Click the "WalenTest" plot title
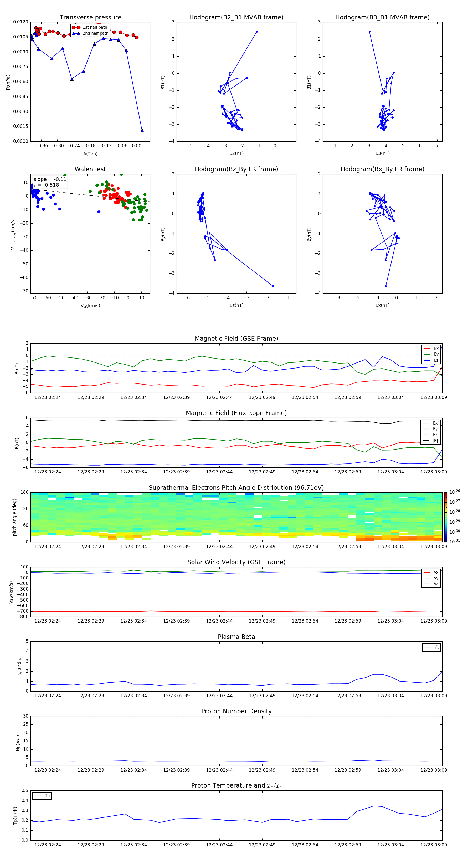Screen dimensions: 473x868 tap(90, 169)
